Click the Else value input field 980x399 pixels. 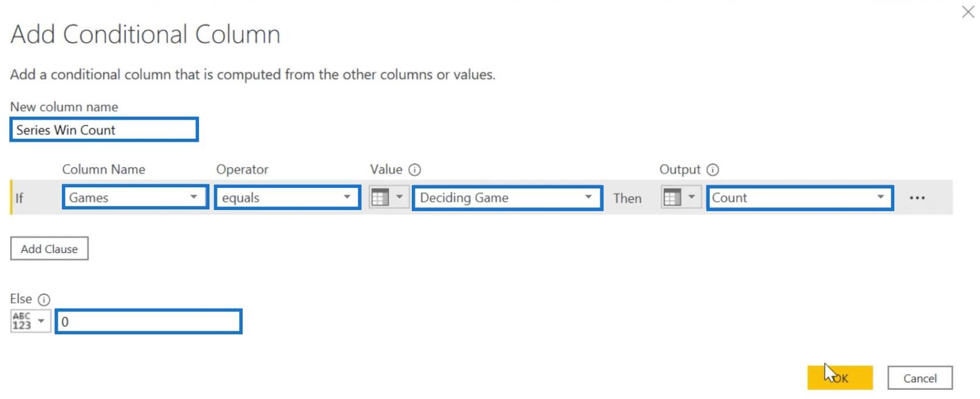[149, 321]
